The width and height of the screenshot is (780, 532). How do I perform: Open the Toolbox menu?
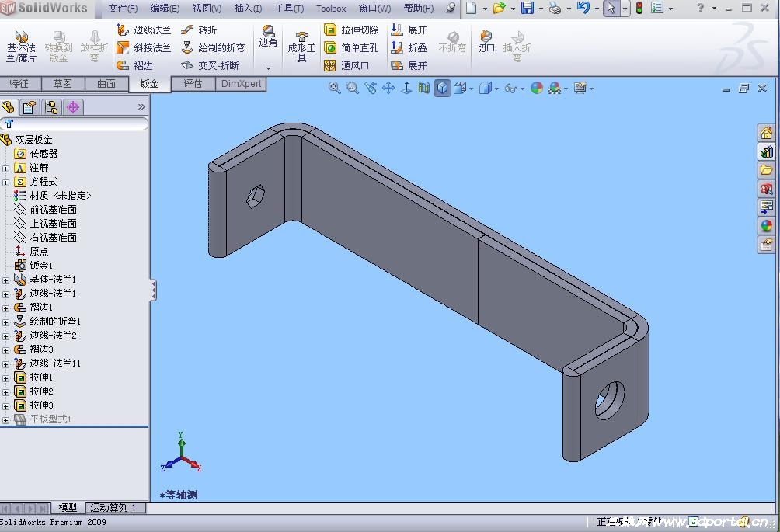pos(331,9)
